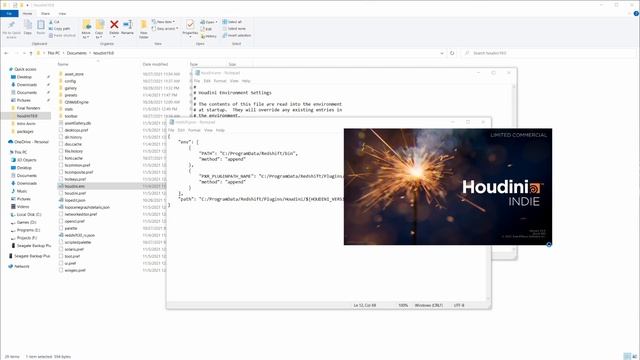
Task: Select the houdini.env file
Action: click(x=75, y=186)
